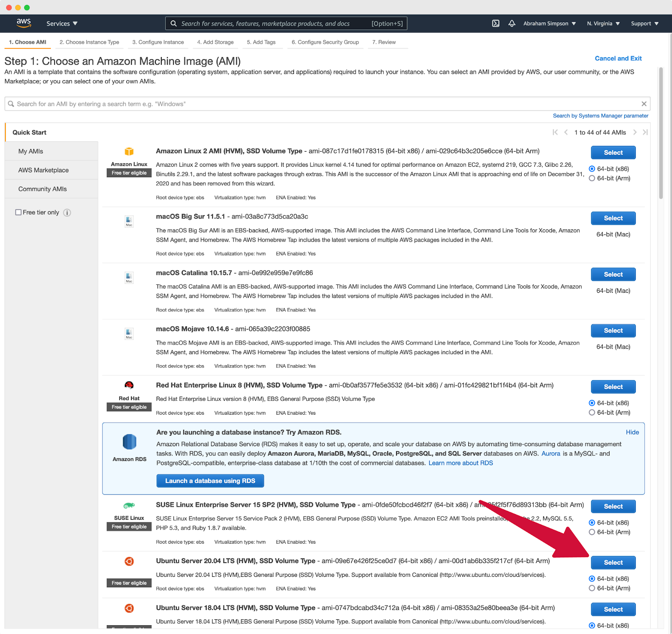Enable the Free tier only checkbox
The height and width of the screenshot is (634, 672).
click(x=18, y=212)
